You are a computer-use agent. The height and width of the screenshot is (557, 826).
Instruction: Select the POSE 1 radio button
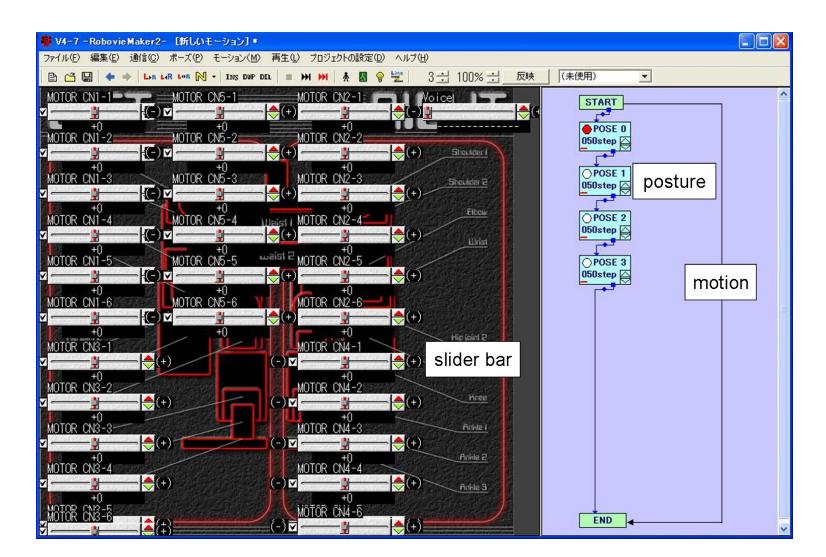587,174
